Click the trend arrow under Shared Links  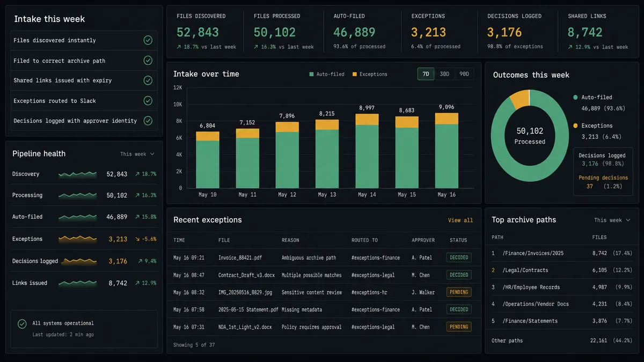(570, 47)
